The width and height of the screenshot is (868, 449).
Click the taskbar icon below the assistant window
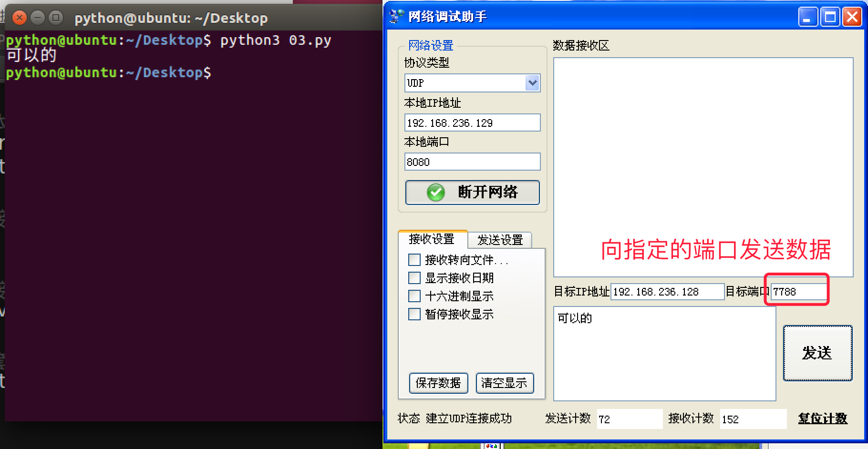(x=491, y=445)
